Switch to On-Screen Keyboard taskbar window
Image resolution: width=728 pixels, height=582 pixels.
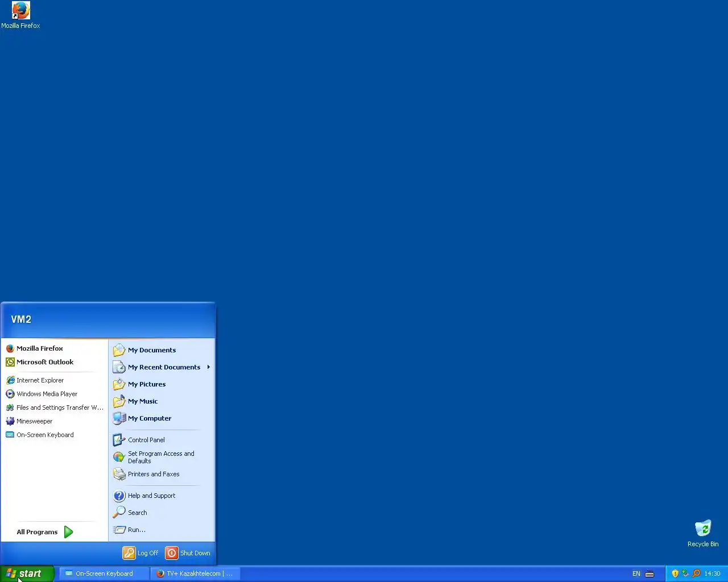(104, 573)
